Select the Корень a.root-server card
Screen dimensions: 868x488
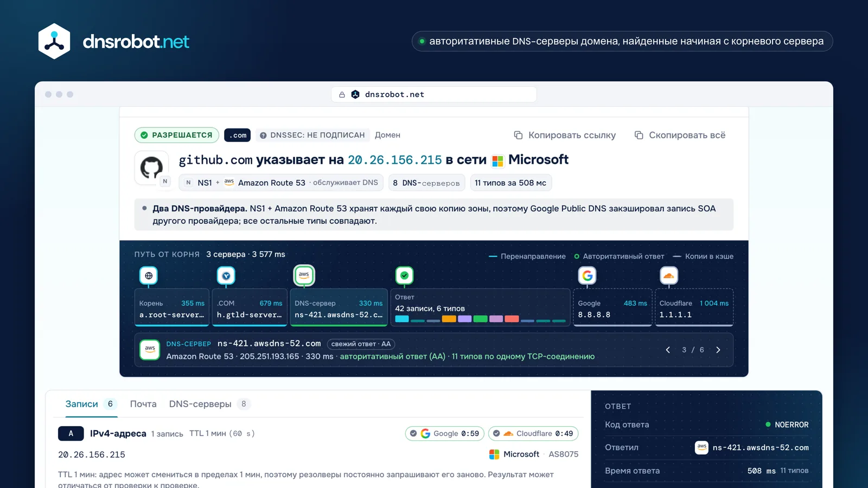click(172, 307)
